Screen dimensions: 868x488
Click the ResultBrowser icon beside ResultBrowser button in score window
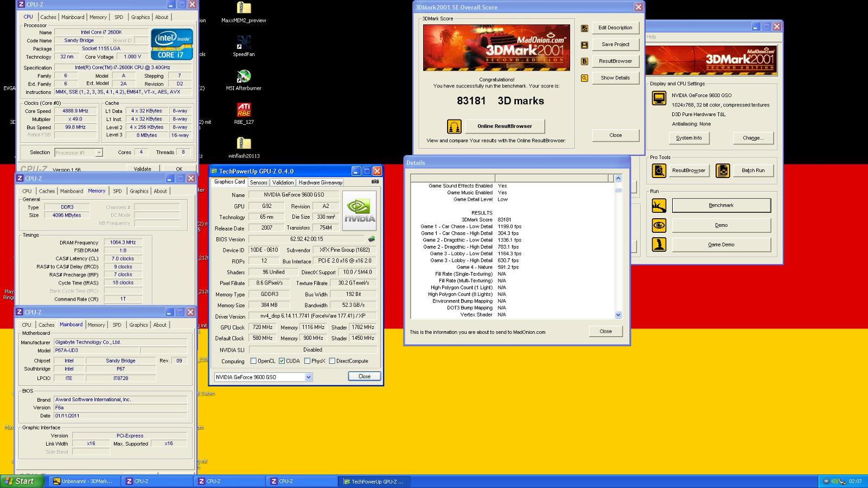584,61
